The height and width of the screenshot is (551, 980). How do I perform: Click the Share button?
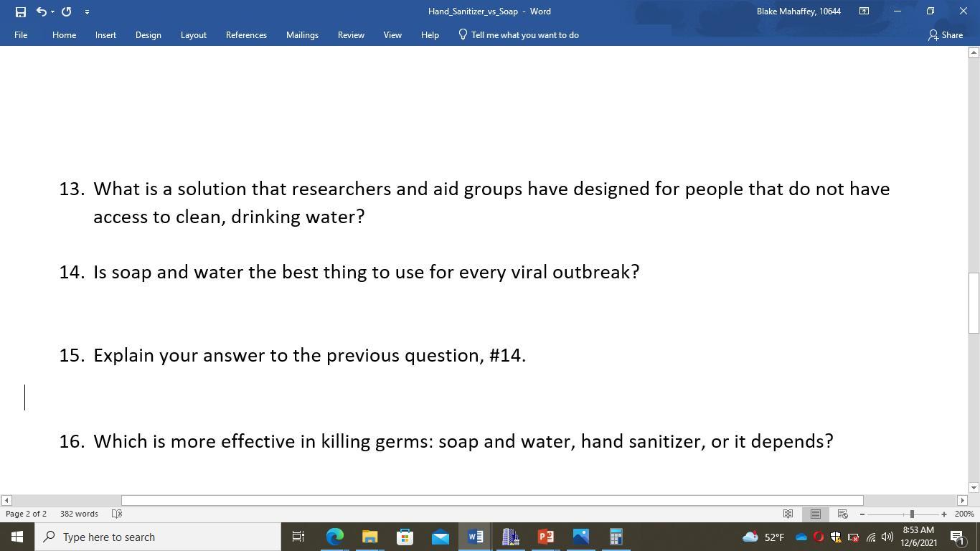(946, 34)
